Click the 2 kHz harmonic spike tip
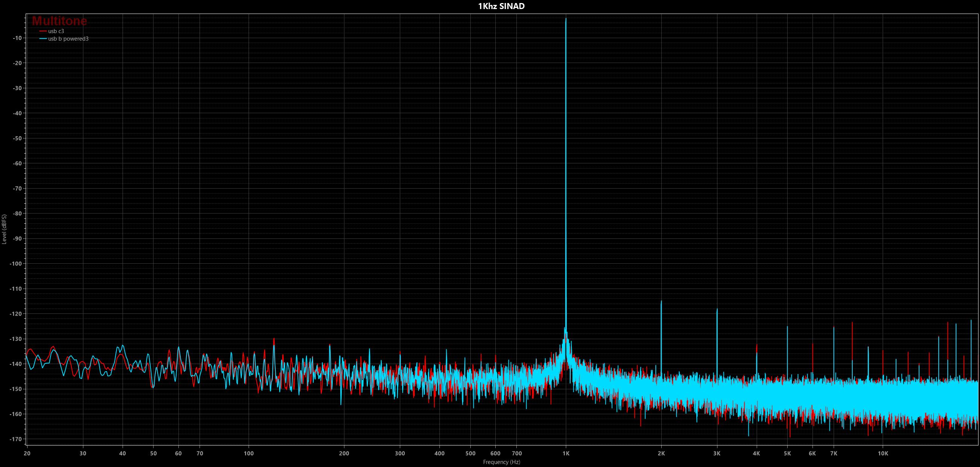Viewport: 980px width, 467px height. click(x=661, y=301)
